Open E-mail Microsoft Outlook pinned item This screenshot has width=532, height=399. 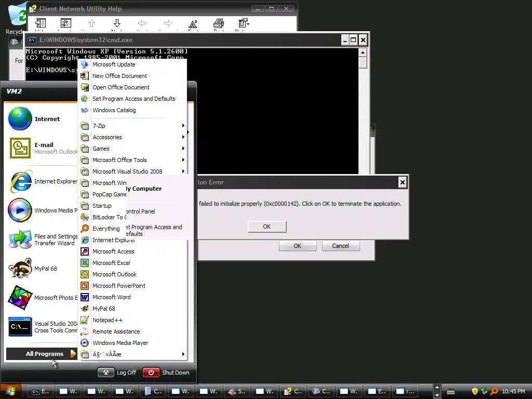coord(42,148)
